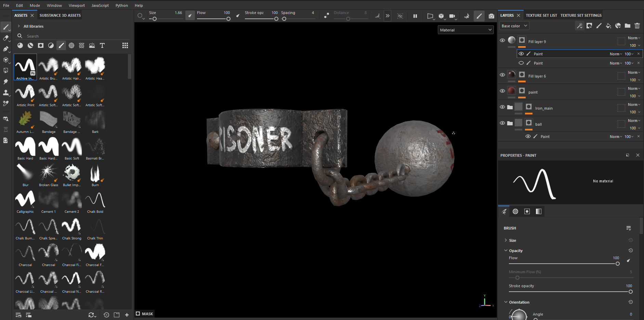Delete layer using the trash icon
Screen dimensions: 644x320
point(637,26)
